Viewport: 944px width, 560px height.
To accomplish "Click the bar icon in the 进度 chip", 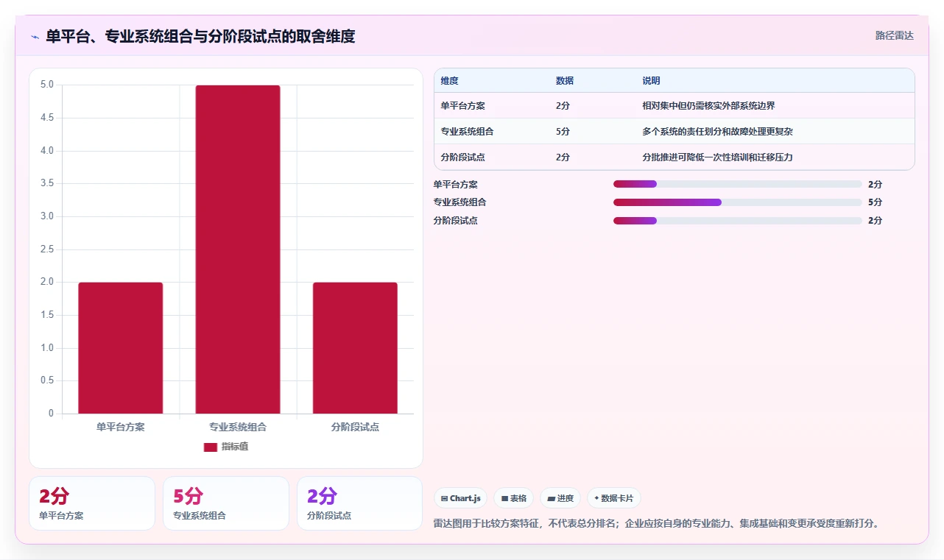I will (x=551, y=499).
